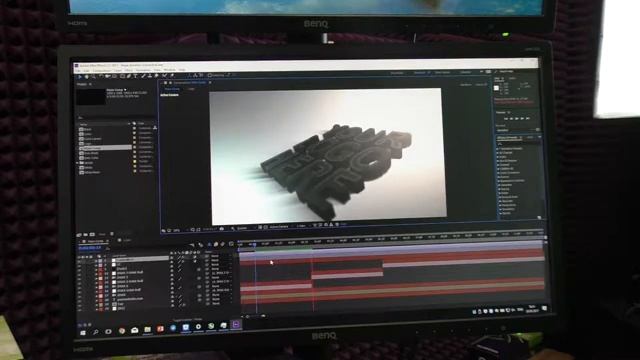This screenshot has width=640, height=360.
Task: Click Interpret Footage icon under Project panel
Action: pyautogui.click(x=79, y=235)
